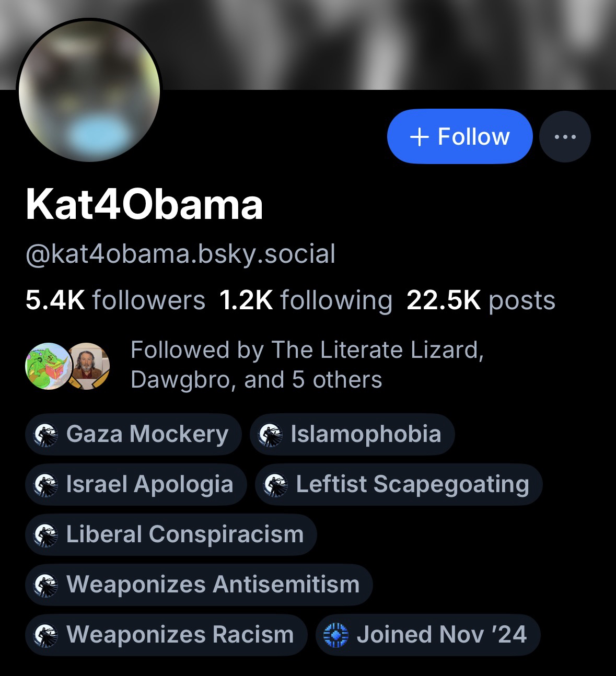
Task: Click Dawgbro's follower avatar
Action: tap(89, 366)
